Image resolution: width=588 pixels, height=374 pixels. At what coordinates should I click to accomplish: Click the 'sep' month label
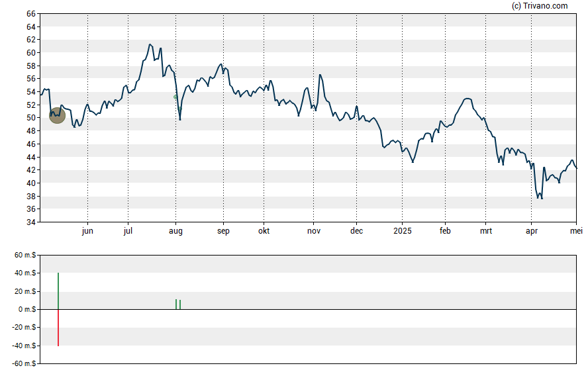coord(223,231)
